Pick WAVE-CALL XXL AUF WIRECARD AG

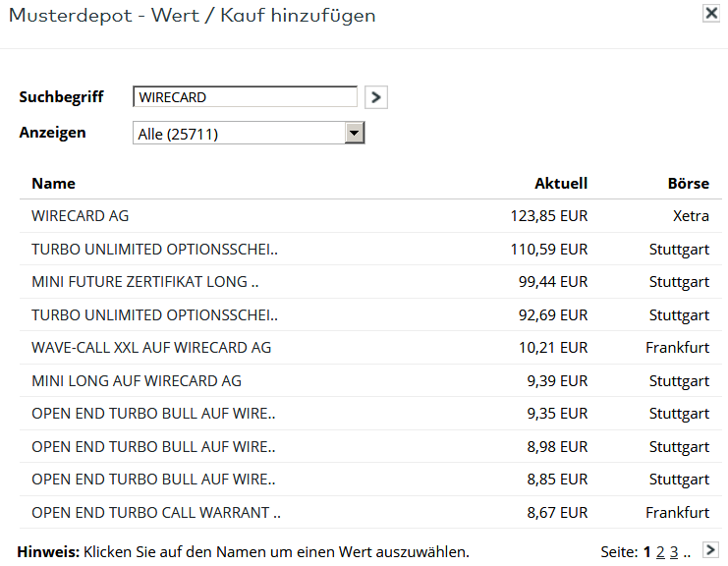151,348
